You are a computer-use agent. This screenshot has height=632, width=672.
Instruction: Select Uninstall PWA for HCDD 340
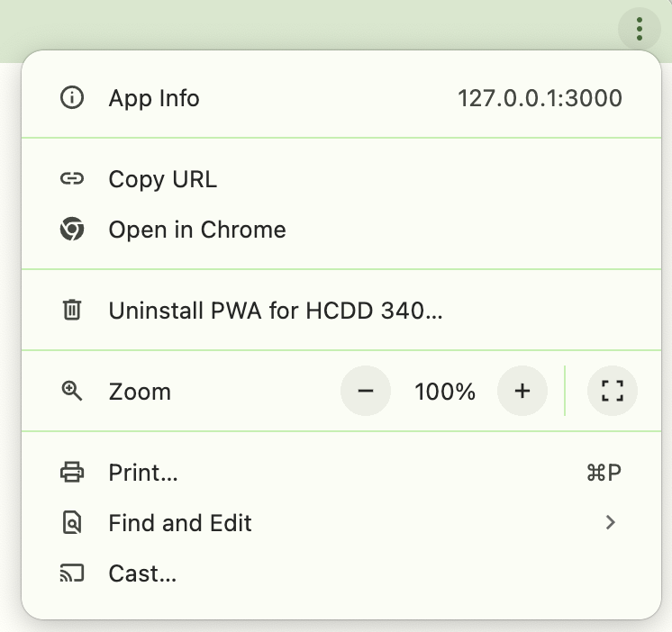pos(276,311)
